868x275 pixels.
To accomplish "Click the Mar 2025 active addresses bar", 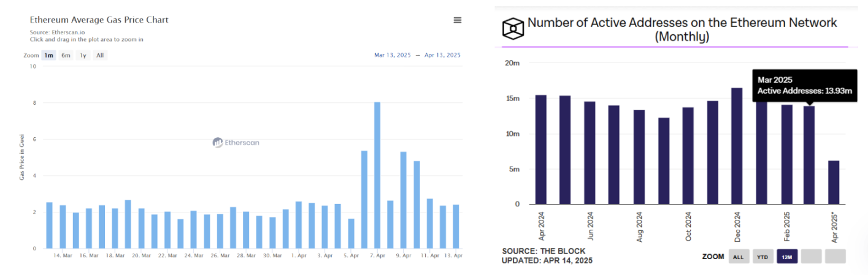I will [x=809, y=155].
